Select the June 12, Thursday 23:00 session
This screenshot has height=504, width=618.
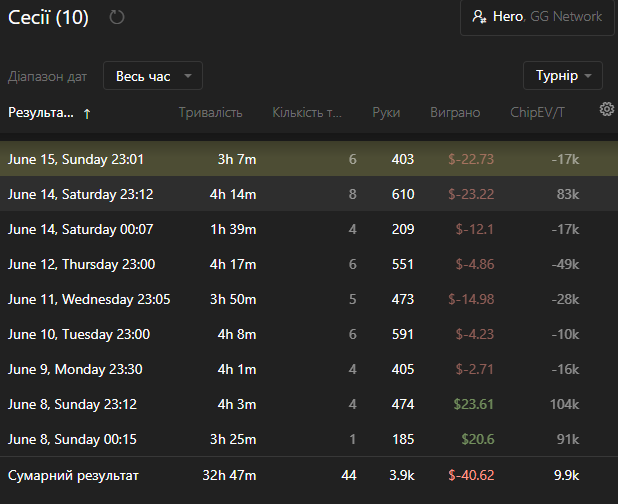tap(309, 264)
